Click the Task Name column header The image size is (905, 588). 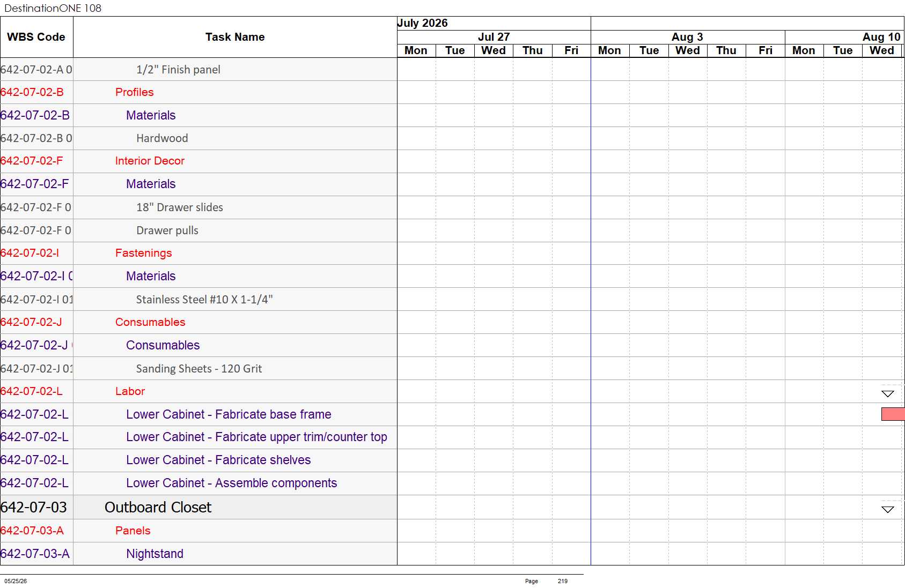[235, 37]
